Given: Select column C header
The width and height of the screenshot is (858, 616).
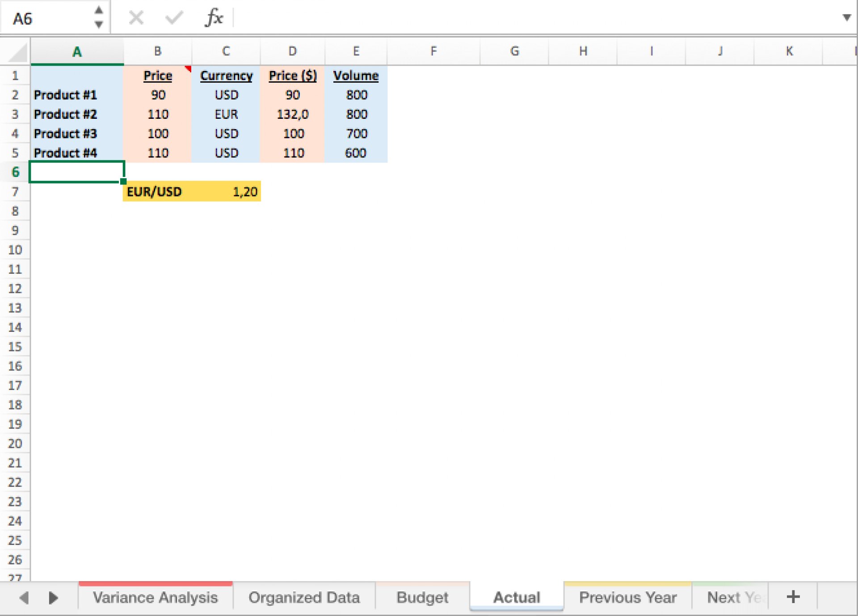Looking at the screenshot, I should point(226,52).
